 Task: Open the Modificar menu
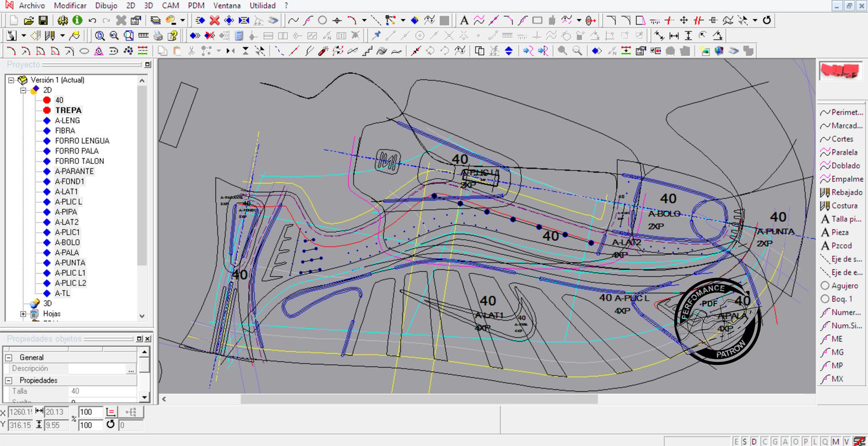(70, 6)
